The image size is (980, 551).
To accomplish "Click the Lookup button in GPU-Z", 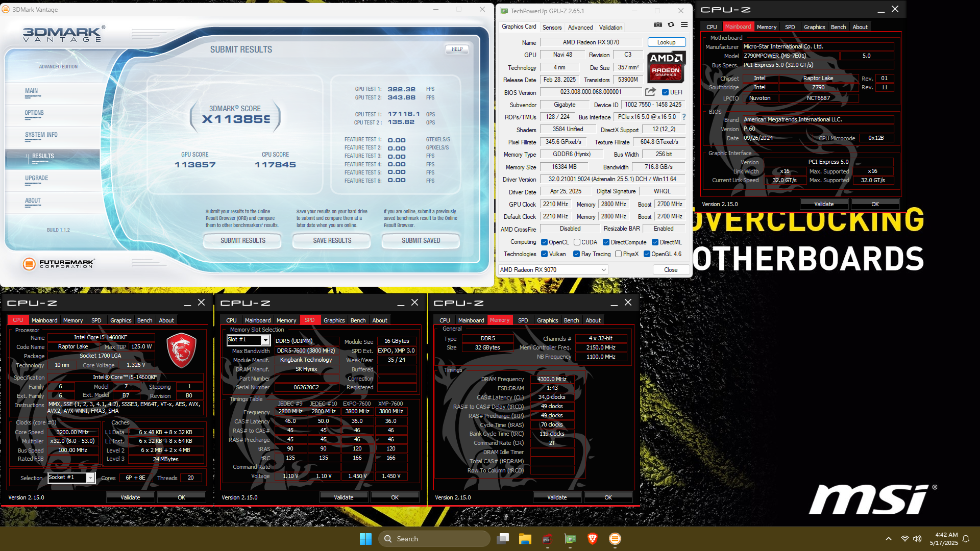I will tap(666, 42).
